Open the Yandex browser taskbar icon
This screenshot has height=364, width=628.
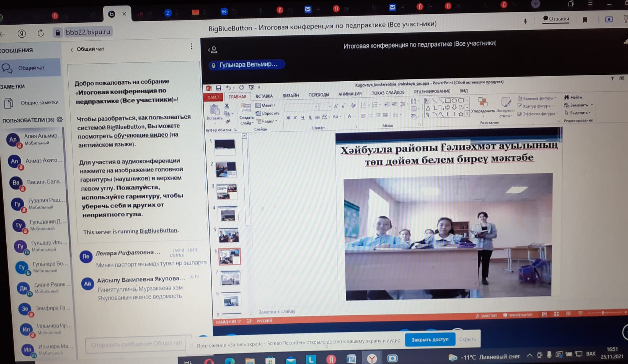point(372,359)
